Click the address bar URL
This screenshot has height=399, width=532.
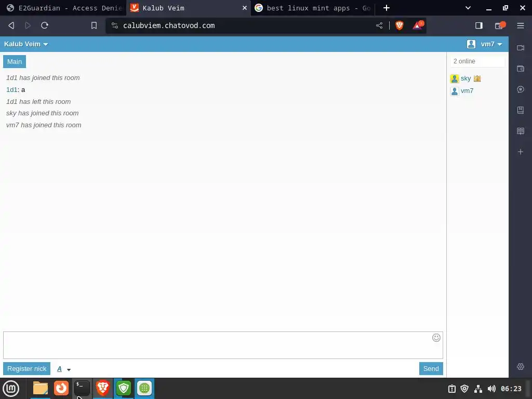[169, 25]
